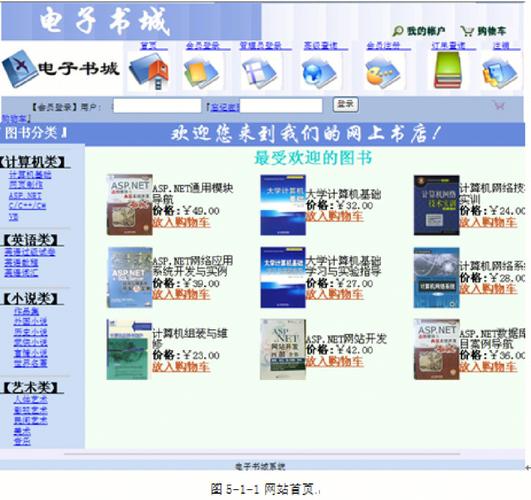The height and width of the screenshot is (500, 531).
Task: Select the VB category link
Action: click(x=14, y=217)
